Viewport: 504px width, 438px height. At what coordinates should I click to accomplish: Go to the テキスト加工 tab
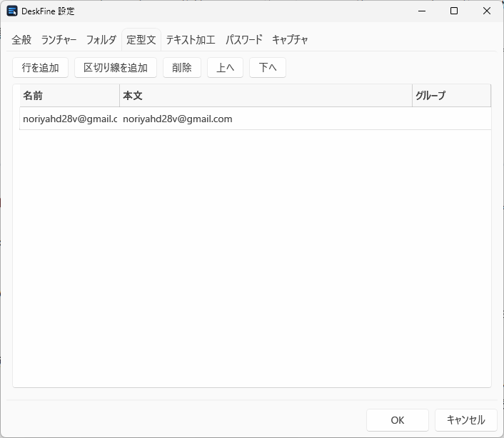coord(191,40)
